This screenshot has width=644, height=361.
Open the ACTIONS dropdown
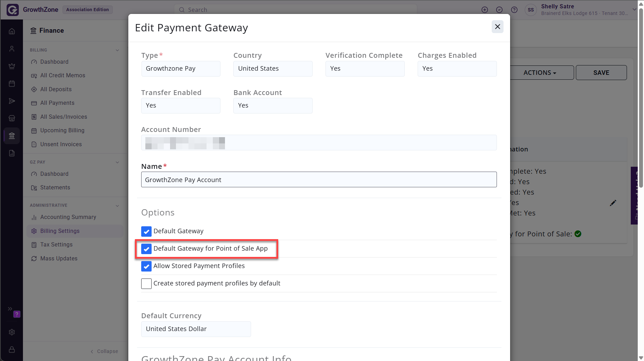(540, 73)
